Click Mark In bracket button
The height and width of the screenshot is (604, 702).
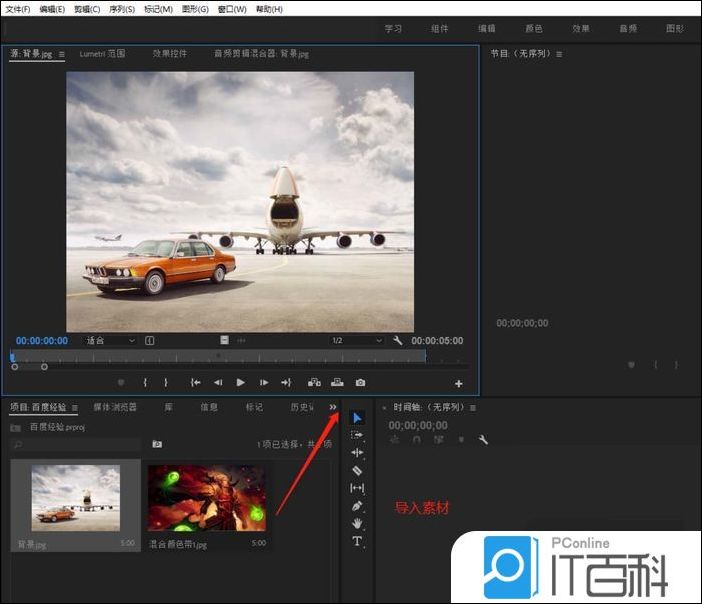(145, 382)
